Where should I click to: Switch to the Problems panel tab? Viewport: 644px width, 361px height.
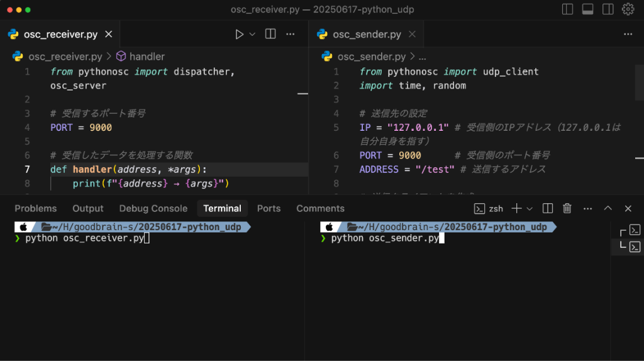tap(36, 208)
